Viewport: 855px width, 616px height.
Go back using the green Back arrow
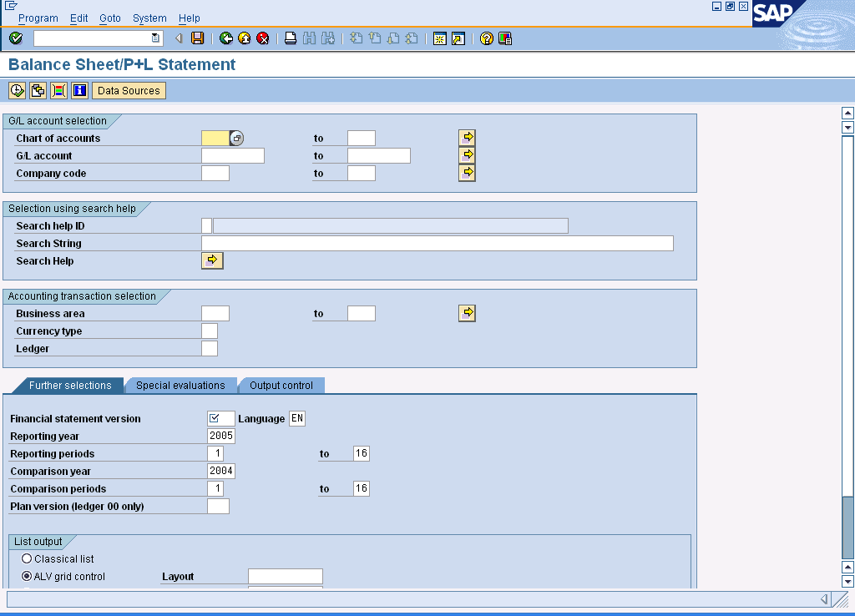pyautogui.click(x=225, y=38)
